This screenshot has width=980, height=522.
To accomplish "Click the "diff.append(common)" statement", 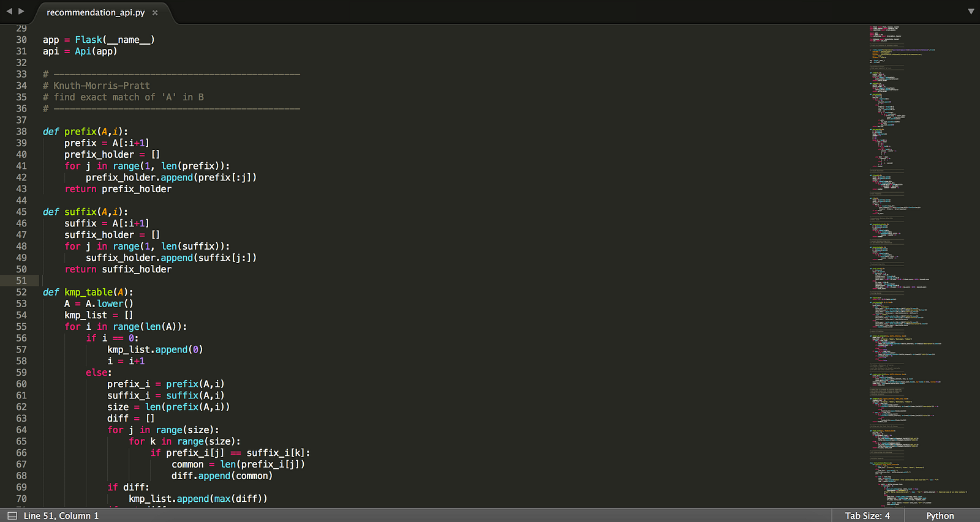I will pos(222,476).
